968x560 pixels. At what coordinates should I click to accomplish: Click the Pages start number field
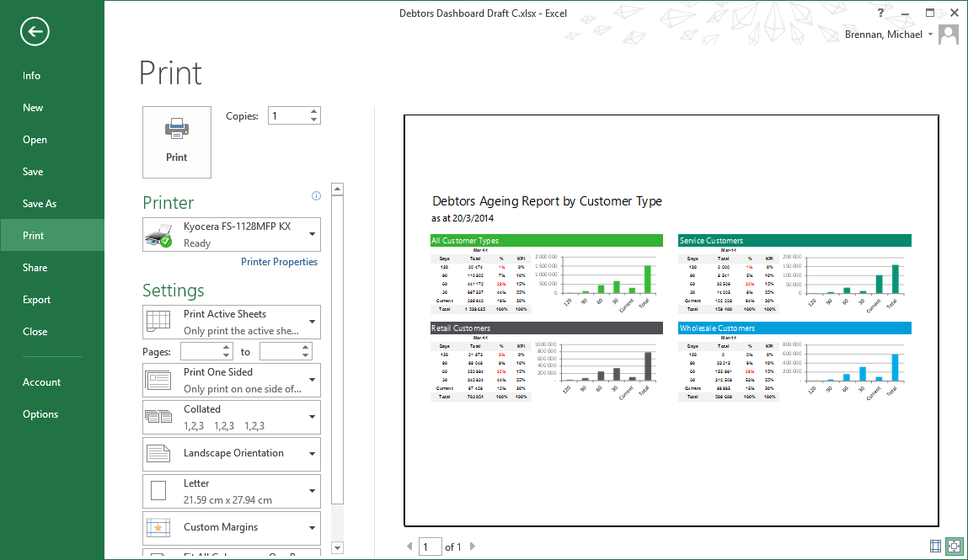click(x=201, y=352)
